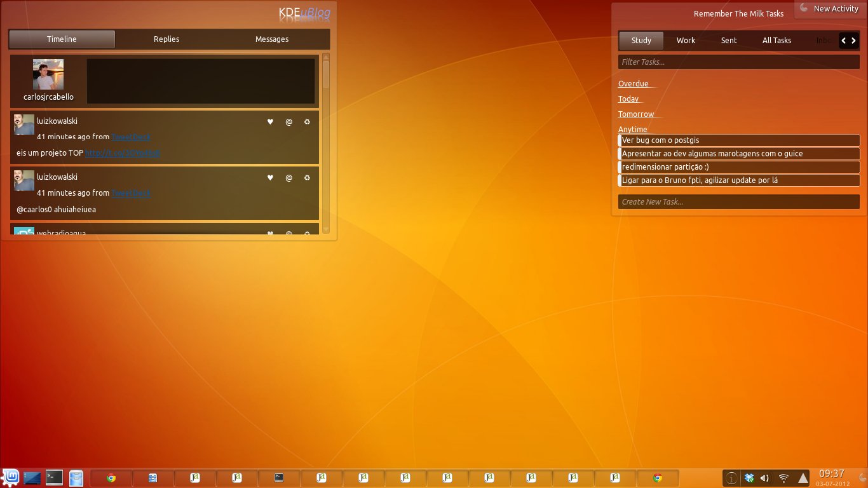The width and height of the screenshot is (868, 488).
Task: Switch to the Timeline tab
Action: (x=62, y=39)
